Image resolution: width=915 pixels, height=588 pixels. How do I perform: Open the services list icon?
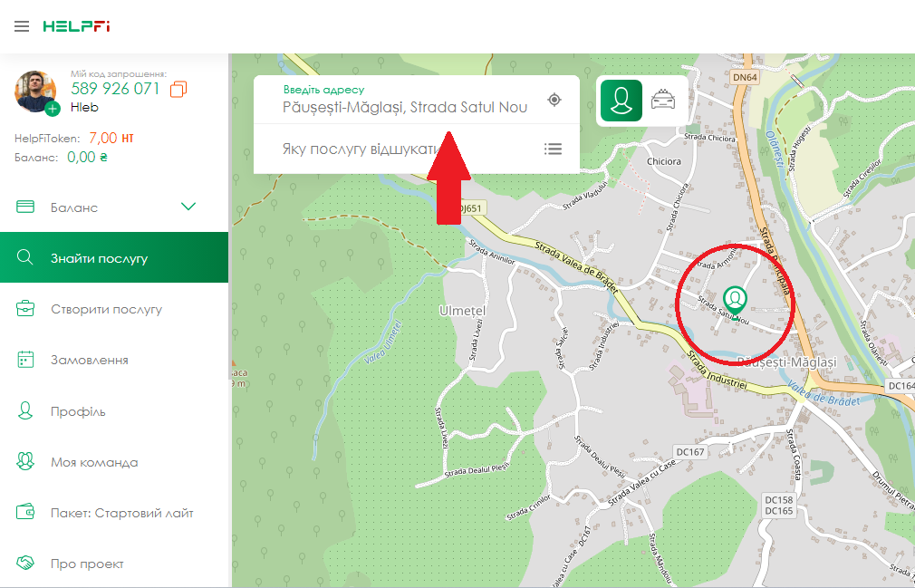(x=553, y=149)
